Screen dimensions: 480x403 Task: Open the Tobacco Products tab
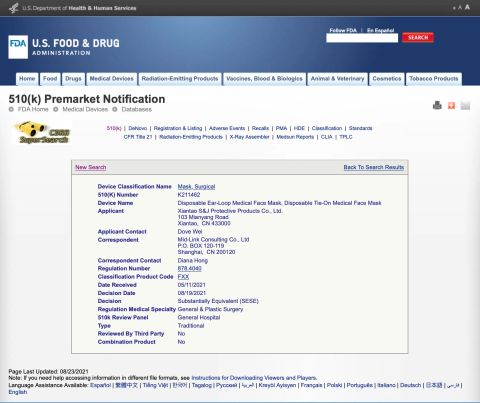[x=434, y=79]
